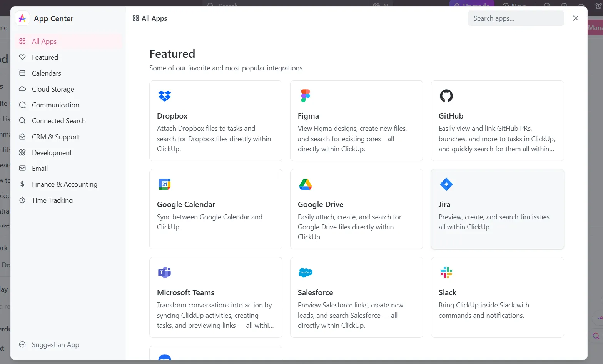Open the Finance & Accounting category
The width and height of the screenshot is (603, 364).
(68, 184)
